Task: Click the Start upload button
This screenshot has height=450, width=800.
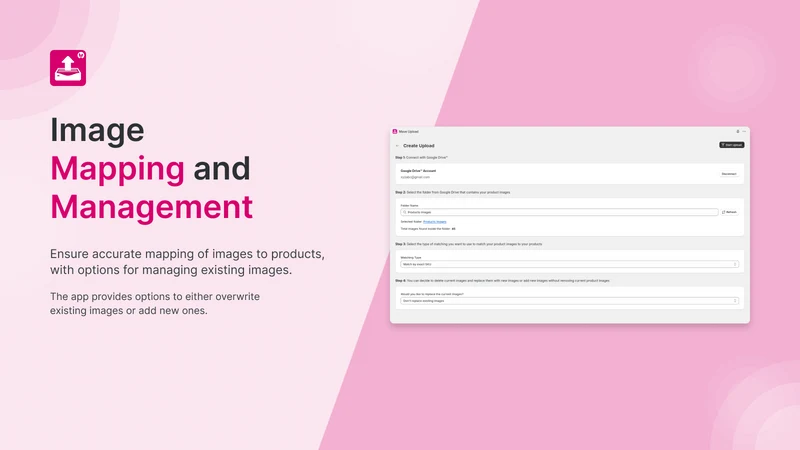Action: tap(732, 145)
